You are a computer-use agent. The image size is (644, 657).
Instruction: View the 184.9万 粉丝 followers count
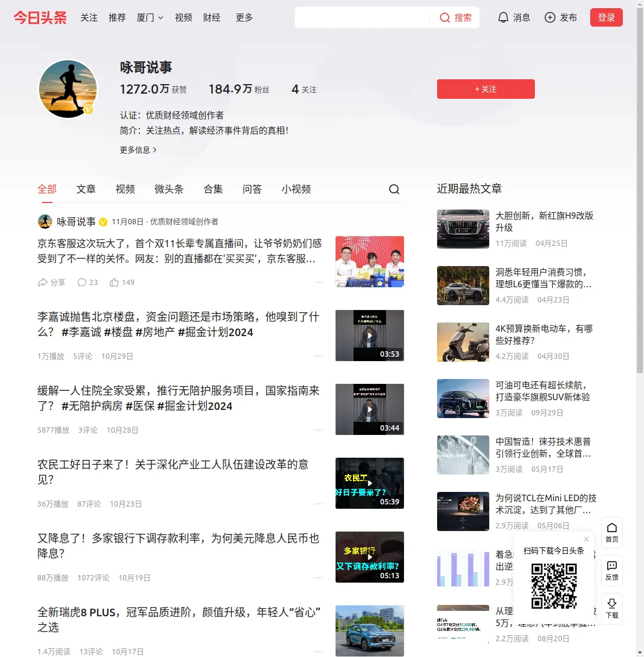(239, 89)
